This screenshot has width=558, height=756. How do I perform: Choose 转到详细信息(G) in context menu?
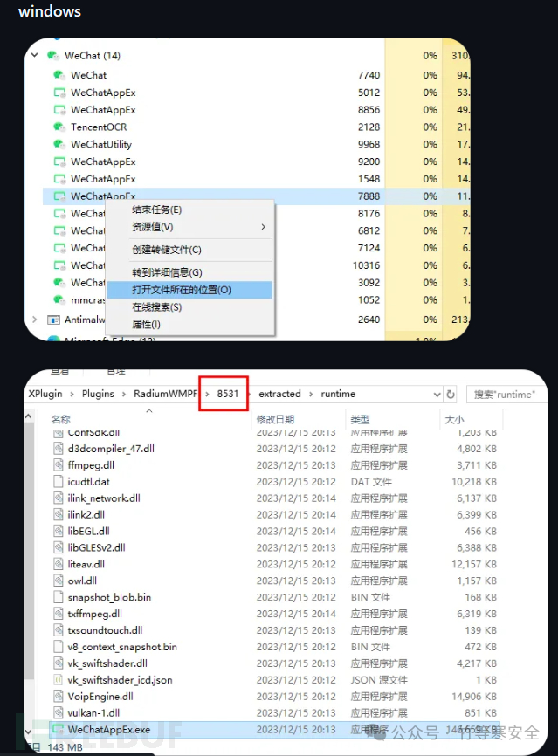tap(189, 272)
